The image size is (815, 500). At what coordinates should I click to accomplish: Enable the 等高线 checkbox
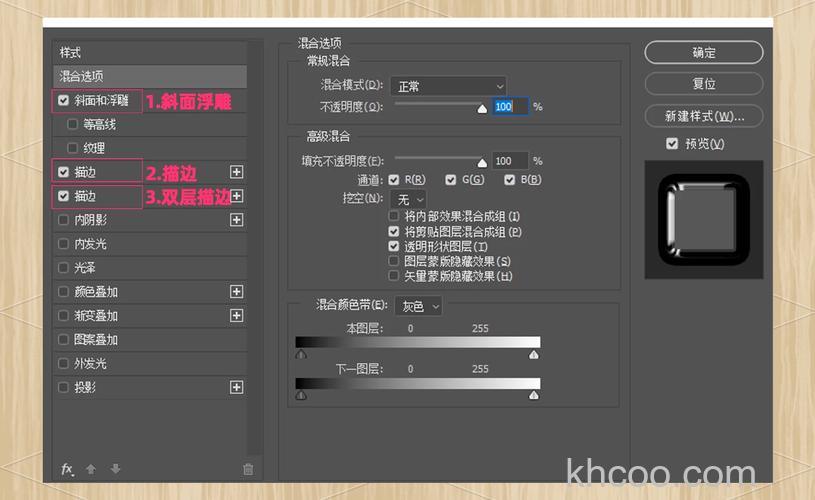pyautogui.click(x=73, y=124)
